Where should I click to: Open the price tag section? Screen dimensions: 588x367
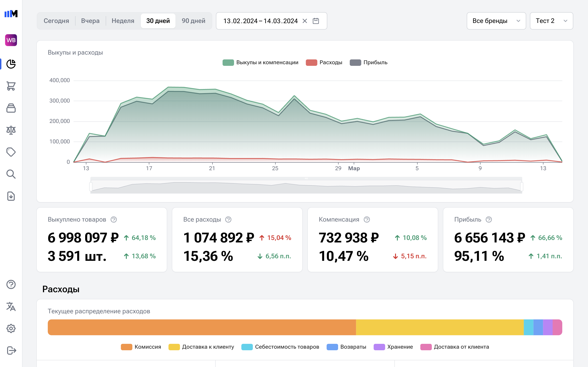point(11,152)
